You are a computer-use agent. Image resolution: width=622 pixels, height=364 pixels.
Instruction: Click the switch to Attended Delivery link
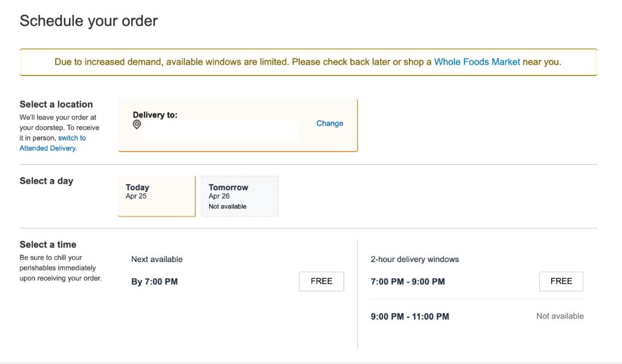52,143
